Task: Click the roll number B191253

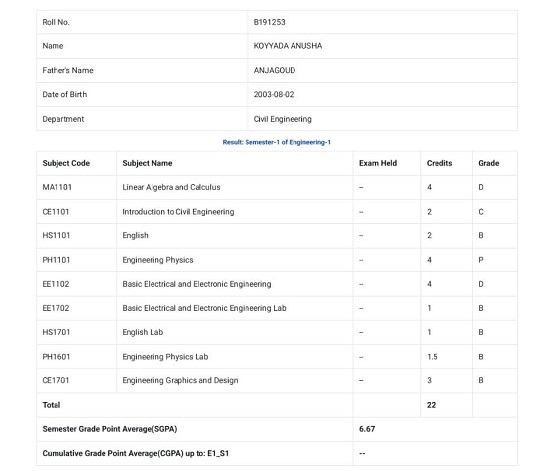Action: tap(269, 22)
